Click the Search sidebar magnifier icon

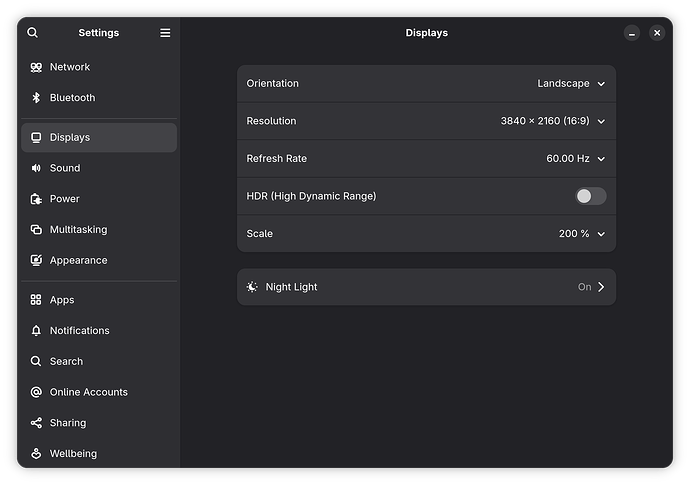point(36,361)
